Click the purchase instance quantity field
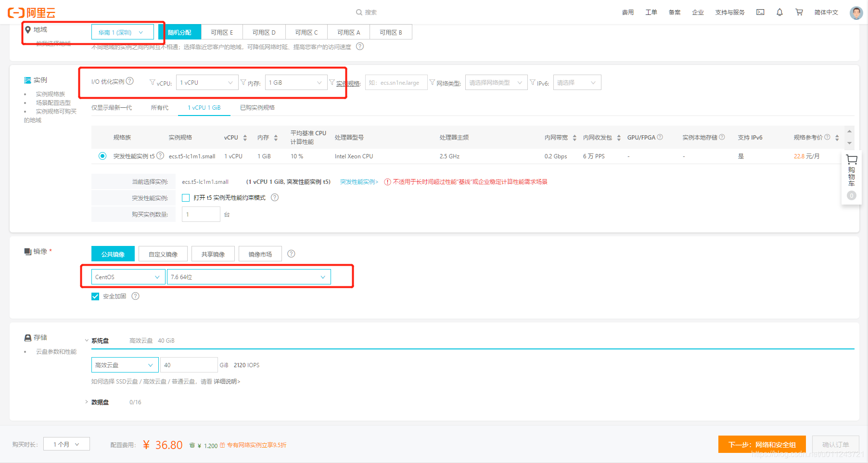The height and width of the screenshot is (463, 868). (201, 214)
